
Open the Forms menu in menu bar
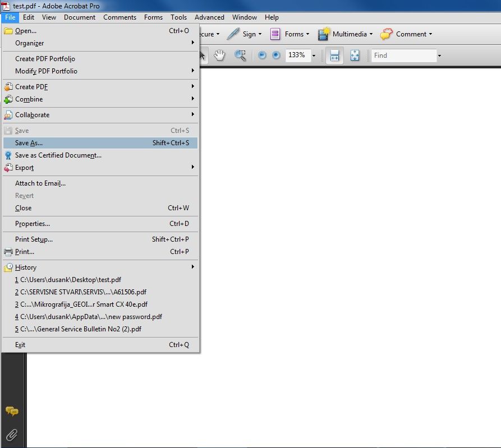[x=153, y=17]
